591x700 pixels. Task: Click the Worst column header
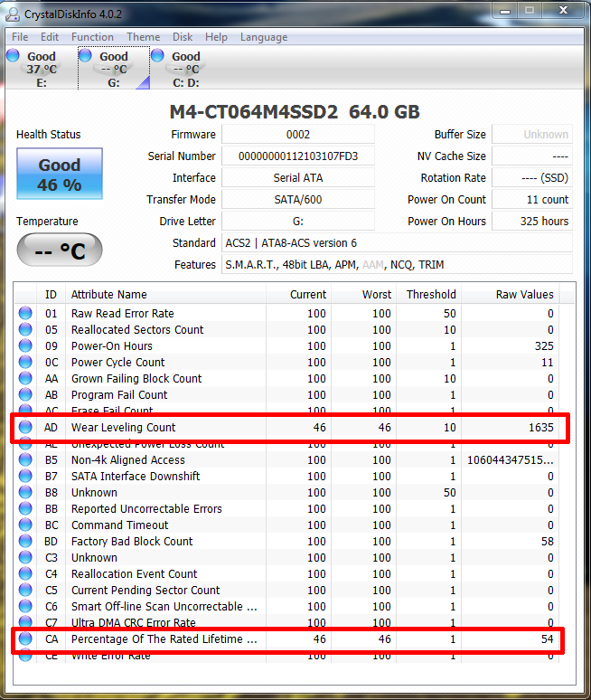[363, 295]
